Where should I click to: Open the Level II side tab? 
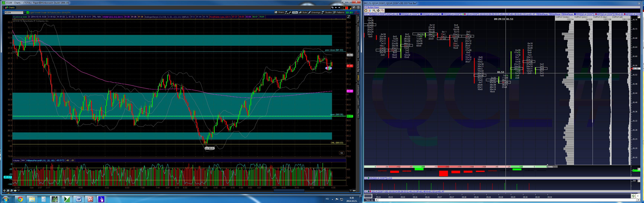(358, 102)
